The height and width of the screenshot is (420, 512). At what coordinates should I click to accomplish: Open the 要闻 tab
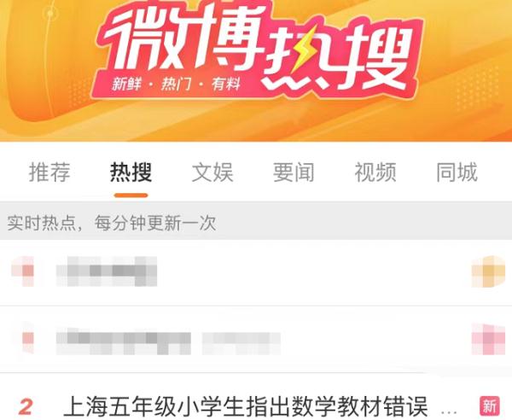(x=294, y=172)
